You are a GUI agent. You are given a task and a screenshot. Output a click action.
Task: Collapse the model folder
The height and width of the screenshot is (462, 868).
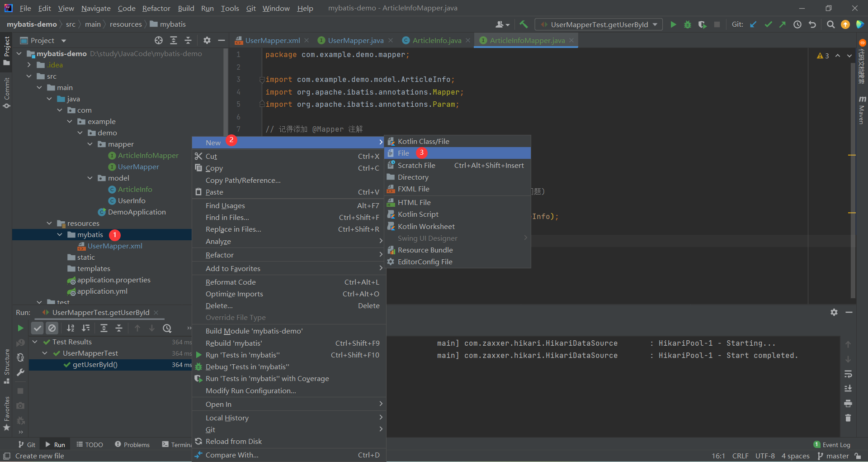(x=90, y=178)
